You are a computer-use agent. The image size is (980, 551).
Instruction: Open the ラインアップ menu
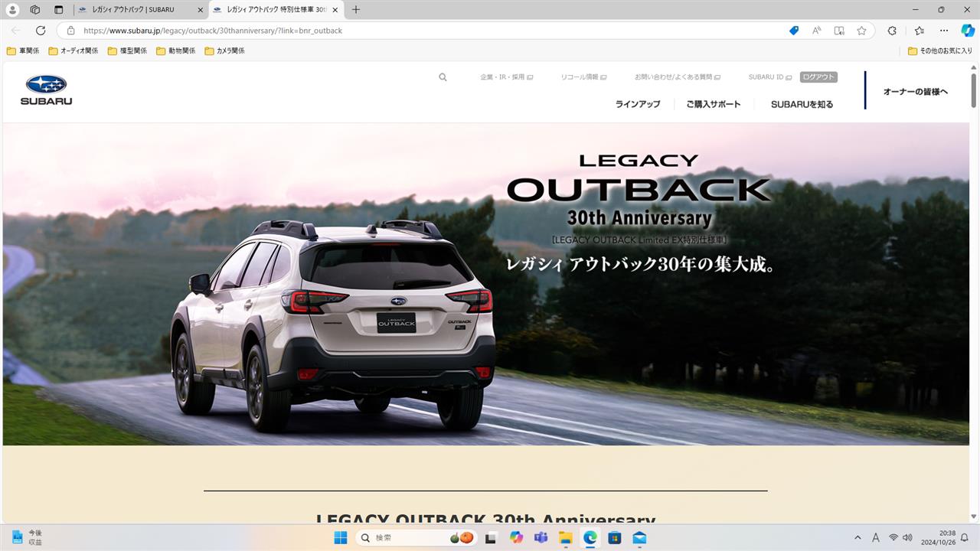pyautogui.click(x=638, y=104)
